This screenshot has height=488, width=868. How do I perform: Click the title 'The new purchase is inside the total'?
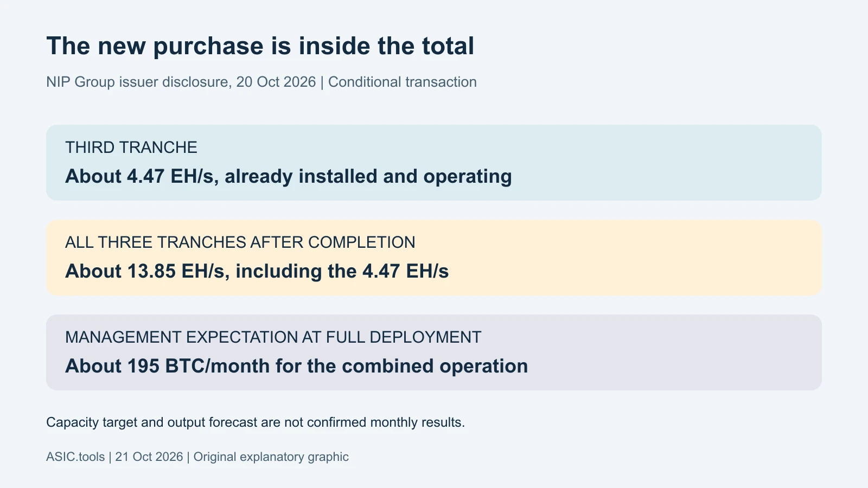tap(260, 46)
